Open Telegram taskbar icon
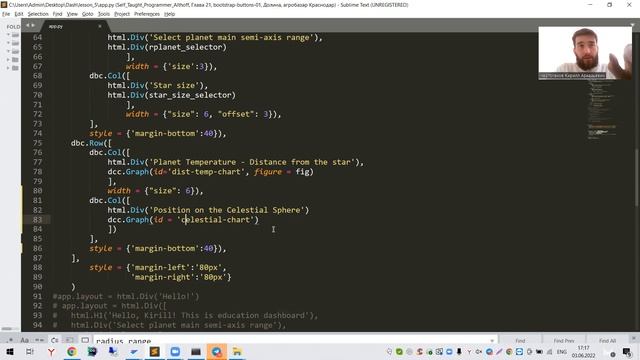The image size is (640, 360). [x=216, y=351]
